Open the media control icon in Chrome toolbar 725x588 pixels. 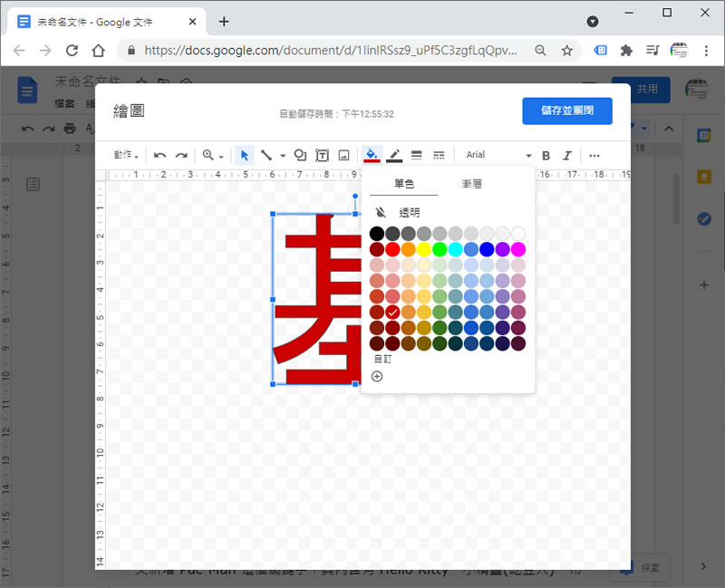[652, 50]
